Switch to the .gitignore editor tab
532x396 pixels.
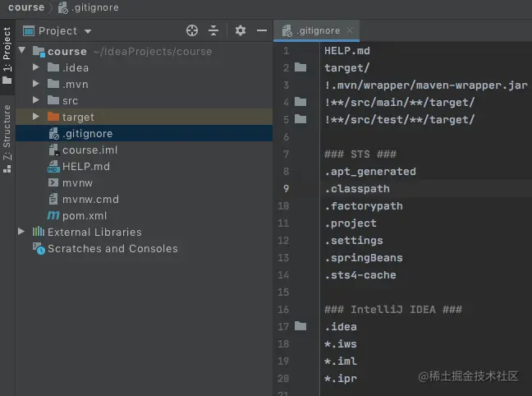tap(316, 30)
